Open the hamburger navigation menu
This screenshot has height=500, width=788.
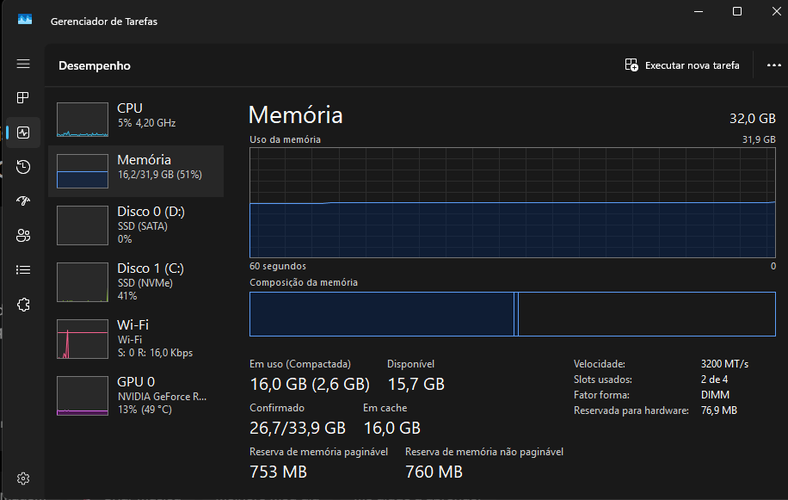tap(23, 64)
